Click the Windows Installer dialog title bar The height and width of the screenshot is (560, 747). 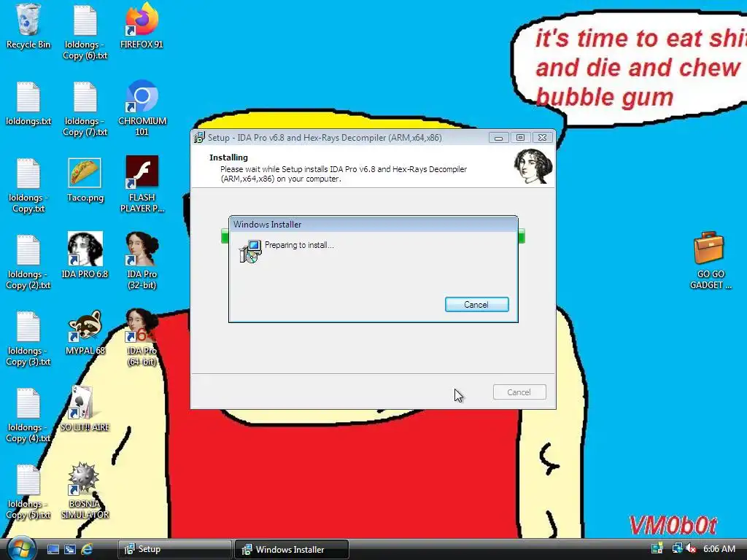pyautogui.click(x=373, y=225)
